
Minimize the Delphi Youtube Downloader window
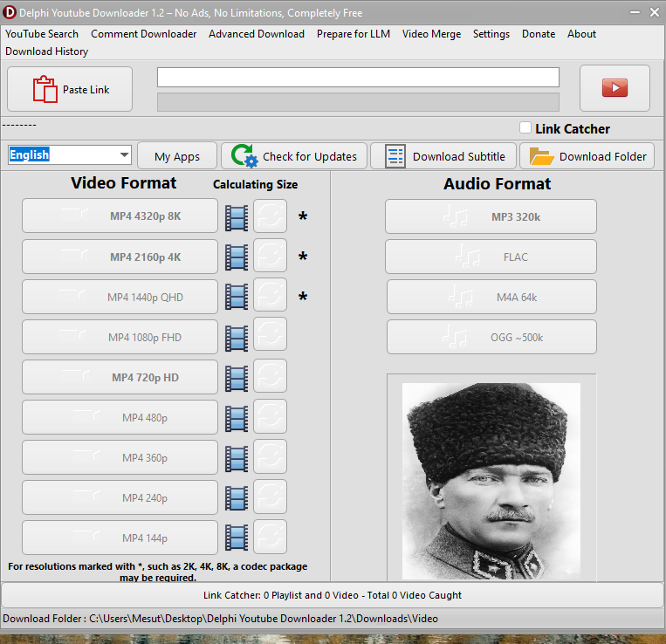point(635,12)
